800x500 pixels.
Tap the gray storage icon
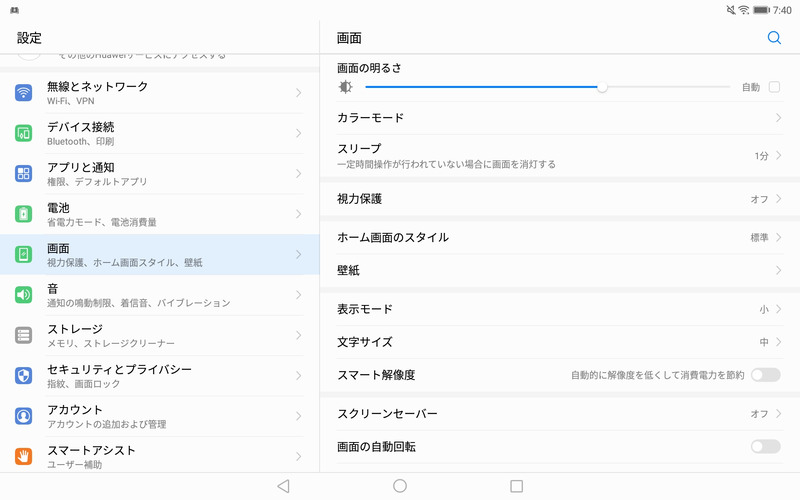tap(23, 335)
